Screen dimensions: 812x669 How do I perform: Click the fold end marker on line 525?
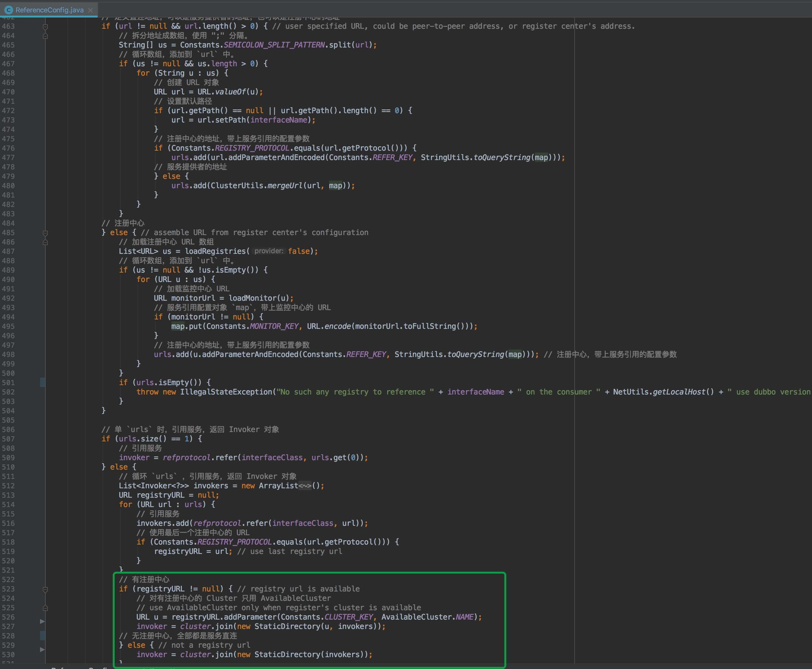pyautogui.click(x=45, y=608)
